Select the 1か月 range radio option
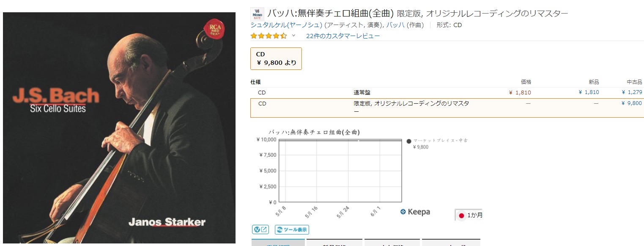Screen dimensions: 644x246 pyautogui.click(x=461, y=215)
